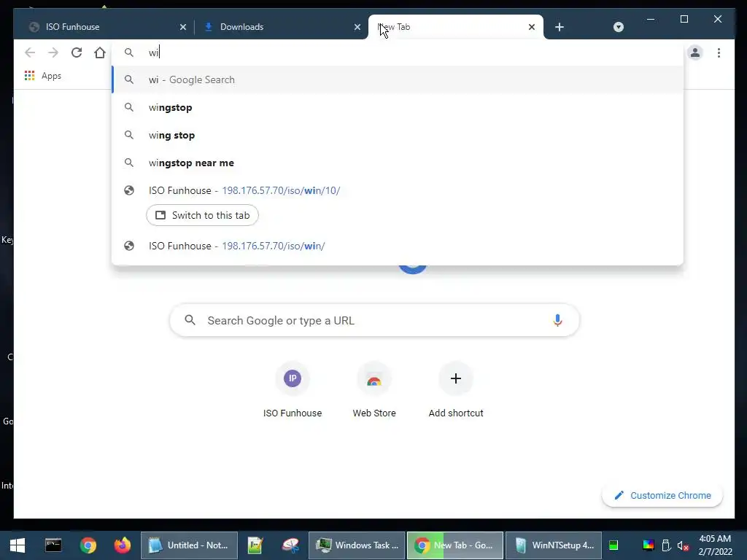747x560 pixels.
Task: Open Chrome's three-dot menu
Action: [x=719, y=52]
